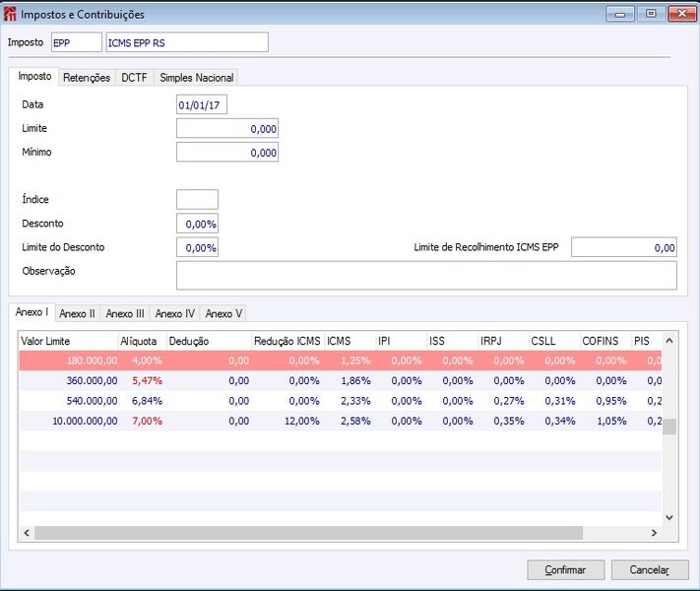The image size is (700, 591).
Task: Focus the Mínimo input field
Action: [227, 153]
